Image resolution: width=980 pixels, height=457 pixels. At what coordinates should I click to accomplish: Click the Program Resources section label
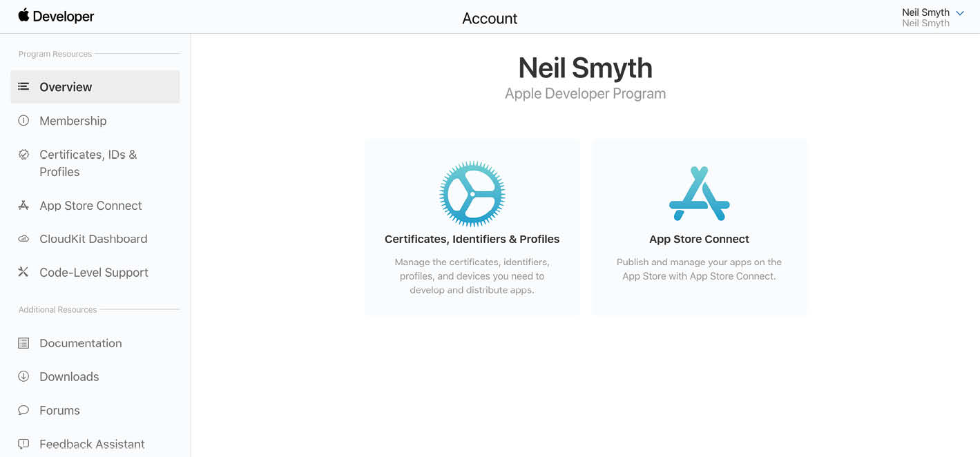[x=55, y=54]
